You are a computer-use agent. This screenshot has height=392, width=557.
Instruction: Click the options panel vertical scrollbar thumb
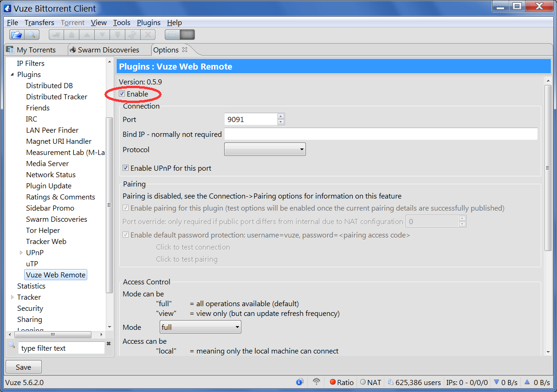click(548, 168)
